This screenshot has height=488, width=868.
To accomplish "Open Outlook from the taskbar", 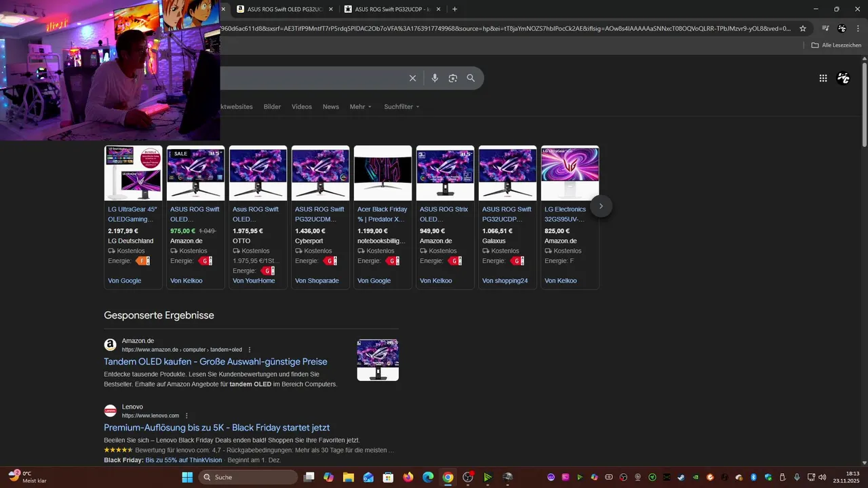I will [x=368, y=477].
